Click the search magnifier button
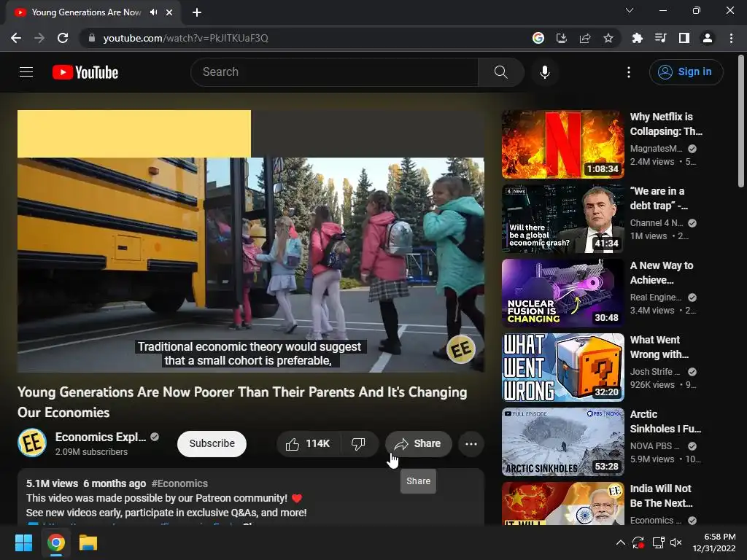This screenshot has width=747, height=560. coord(500,72)
